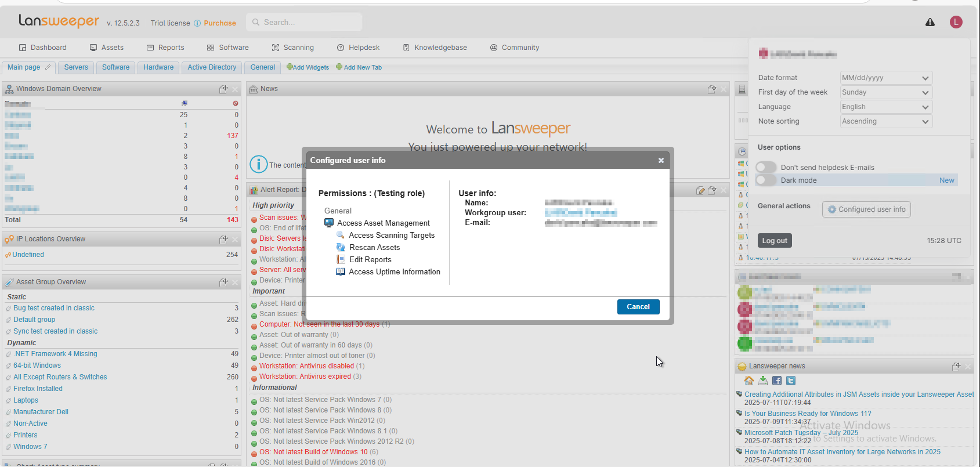
Task: Click the Add Widgets plus icon
Action: pyautogui.click(x=290, y=67)
